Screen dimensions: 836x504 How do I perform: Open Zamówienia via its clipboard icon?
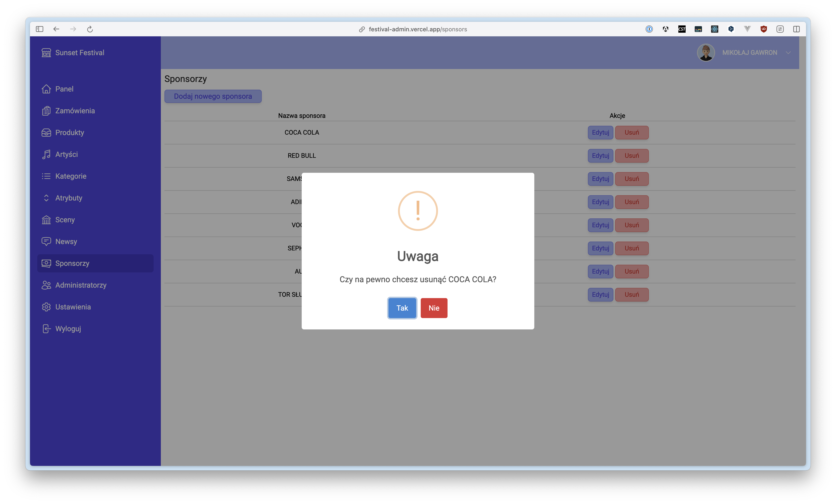[46, 111]
